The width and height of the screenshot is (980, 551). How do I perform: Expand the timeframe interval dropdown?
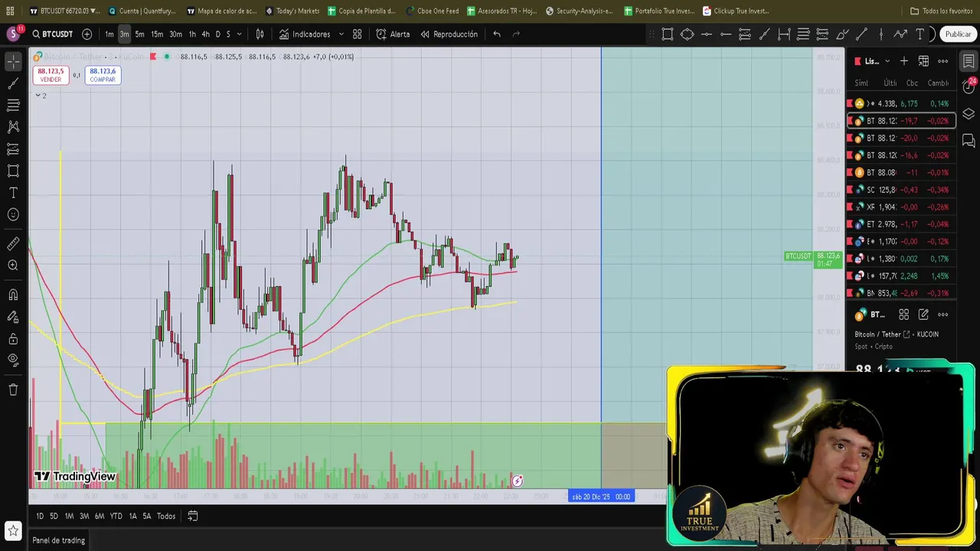pyautogui.click(x=239, y=34)
